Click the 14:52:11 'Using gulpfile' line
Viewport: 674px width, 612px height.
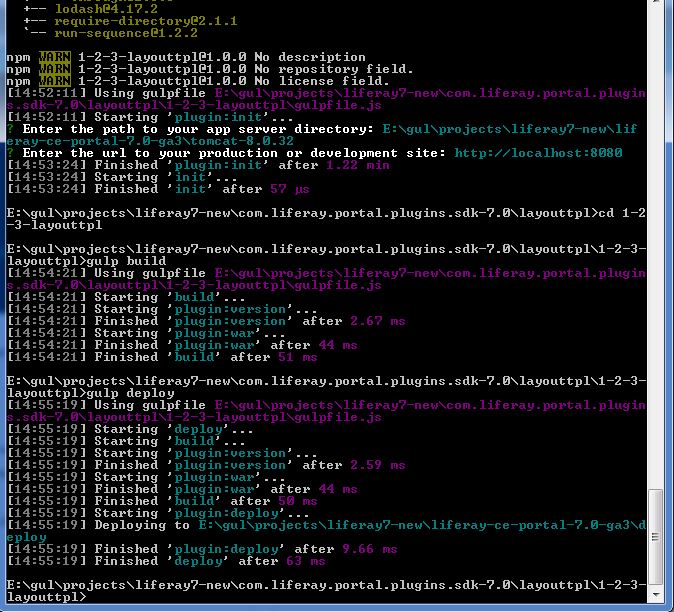coord(326,99)
